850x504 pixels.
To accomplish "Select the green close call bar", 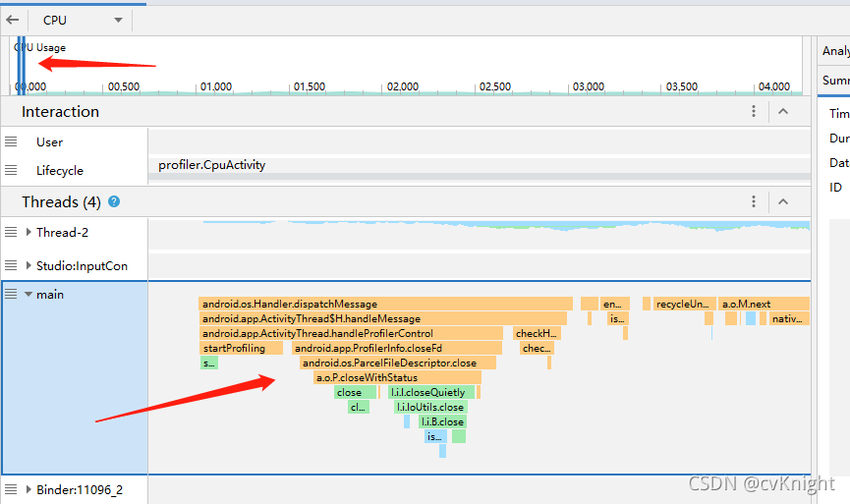I will coord(355,392).
